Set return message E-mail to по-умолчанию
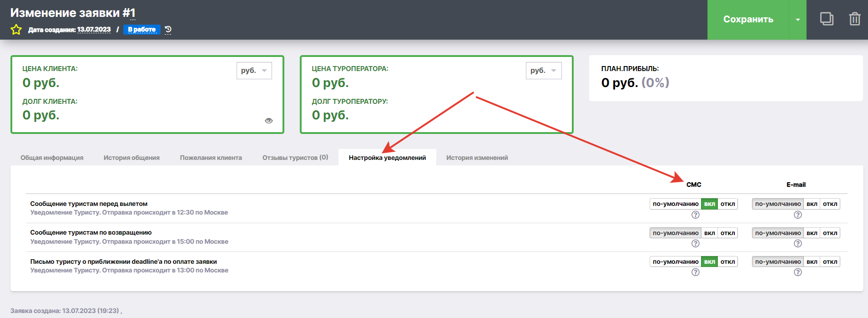Image resolution: width=868 pixels, height=318 pixels. (778, 233)
